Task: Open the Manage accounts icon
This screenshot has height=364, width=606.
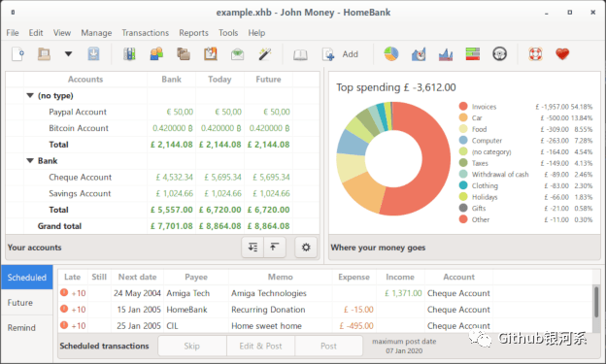Action: pyautogui.click(x=129, y=54)
